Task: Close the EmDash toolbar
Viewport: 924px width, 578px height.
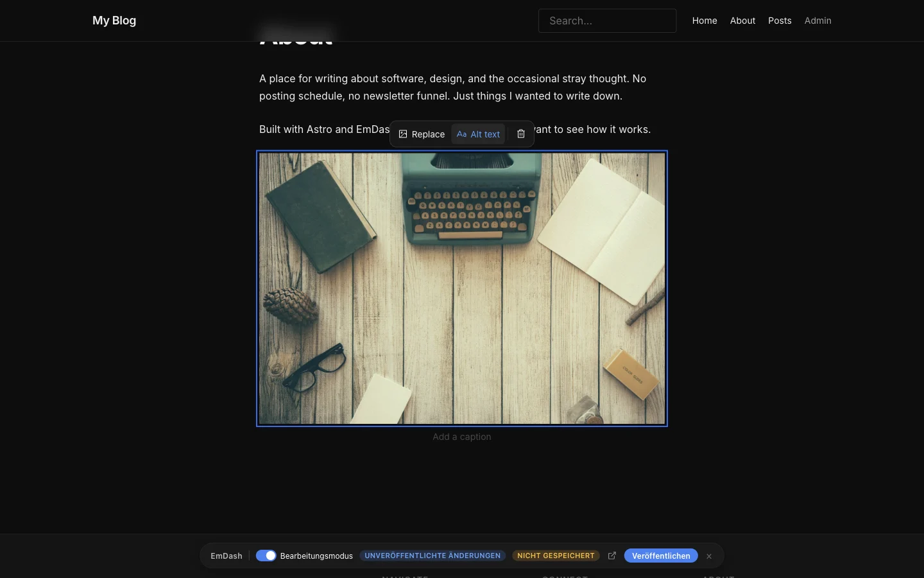Action: coord(709,556)
